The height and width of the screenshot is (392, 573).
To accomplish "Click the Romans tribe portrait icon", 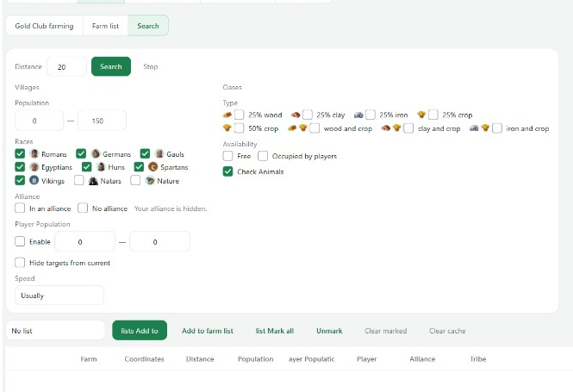I will point(34,154).
